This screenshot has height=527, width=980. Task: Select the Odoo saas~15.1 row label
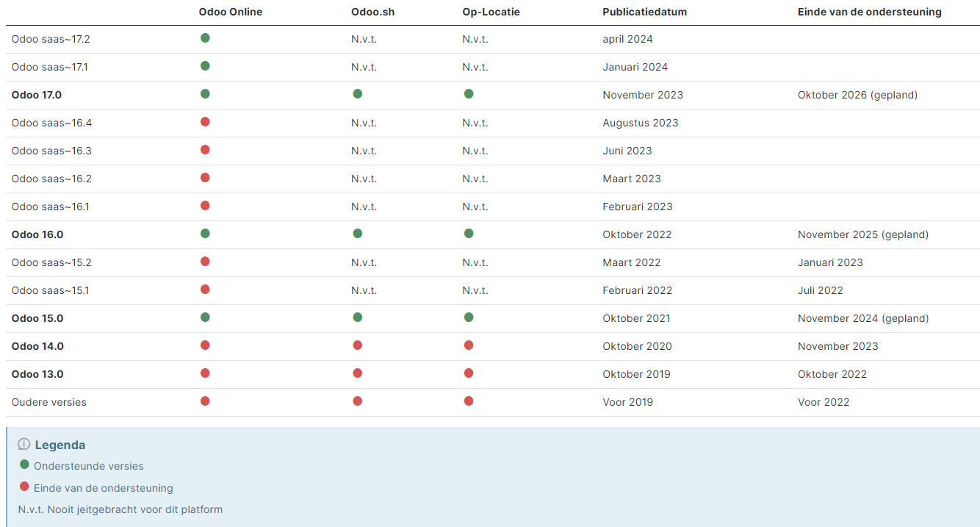[51, 290]
